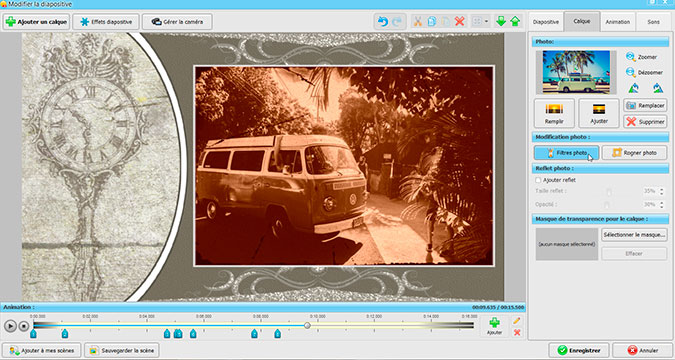The image size is (675, 360).
Task: Click Dézoomer to shrink the photo
Action: [644, 72]
